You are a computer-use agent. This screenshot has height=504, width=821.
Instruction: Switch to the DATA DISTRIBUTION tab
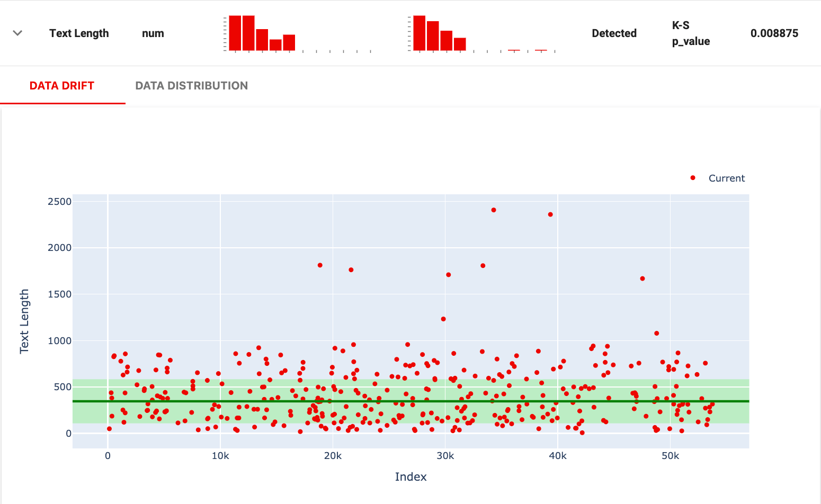point(191,85)
